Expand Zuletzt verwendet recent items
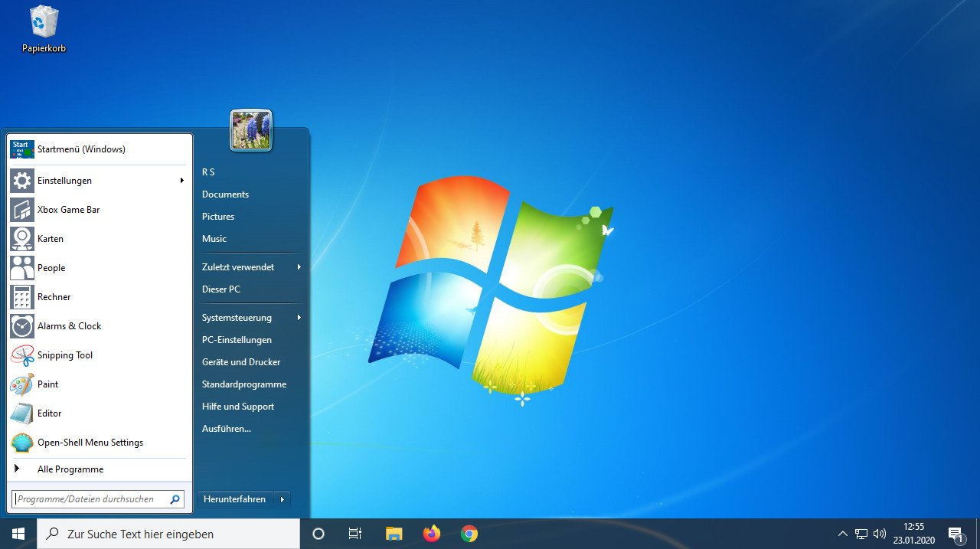Image resolution: width=980 pixels, height=549 pixels. click(x=299, y=267)
